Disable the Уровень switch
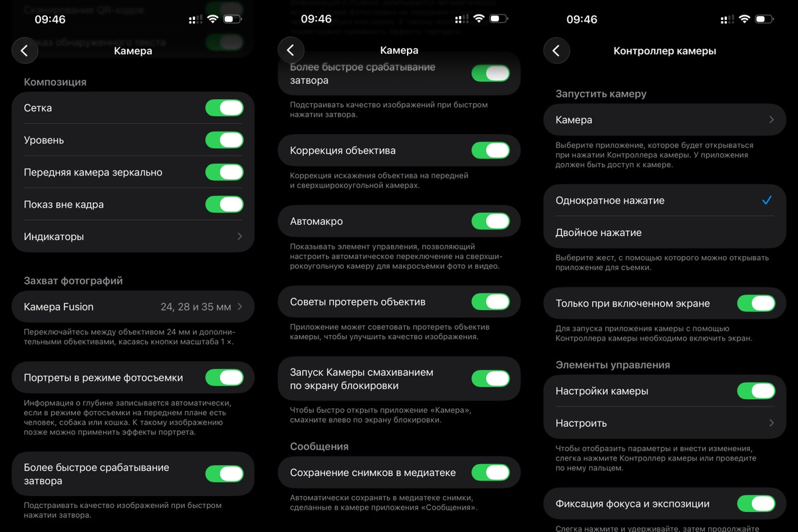Screen dimensions: 798x532 pos(224,140)
